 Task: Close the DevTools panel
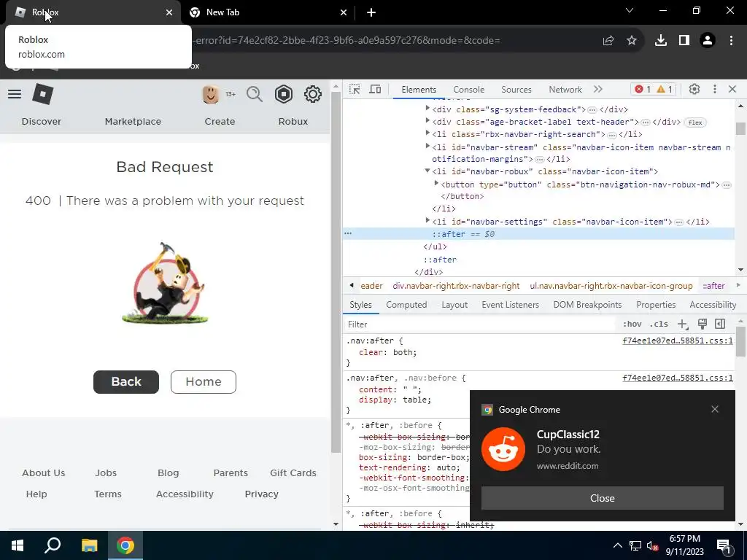pyautogui.click(x=732, y=89)
